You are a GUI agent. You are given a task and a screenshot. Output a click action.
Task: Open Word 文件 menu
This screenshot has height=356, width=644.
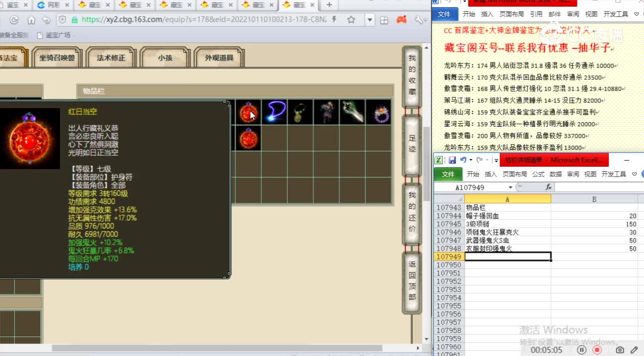(x=444, y=14)
